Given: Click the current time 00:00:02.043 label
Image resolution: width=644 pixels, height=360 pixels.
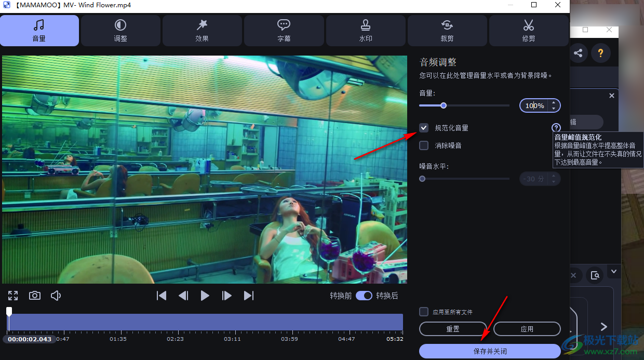Looking at the screenshot, I should pos(30,339).
